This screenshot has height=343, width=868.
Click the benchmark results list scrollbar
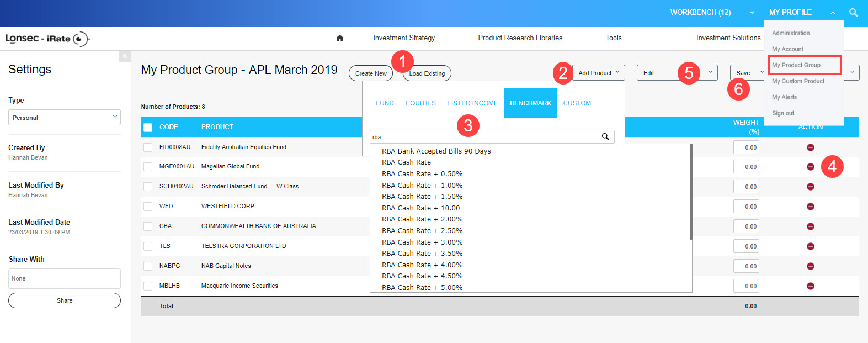click(x=691, y=192)
